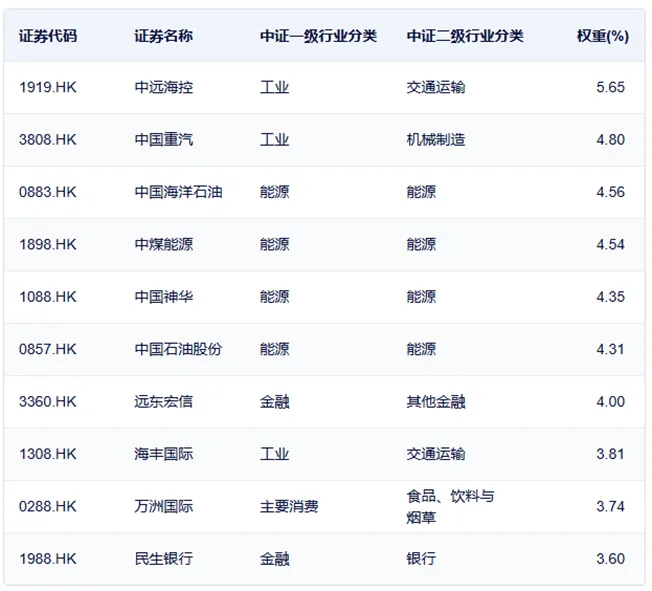Click second-level 能源 in 中国神华 row
Screen dimensions: 652x591
click(x=421, y=297)
